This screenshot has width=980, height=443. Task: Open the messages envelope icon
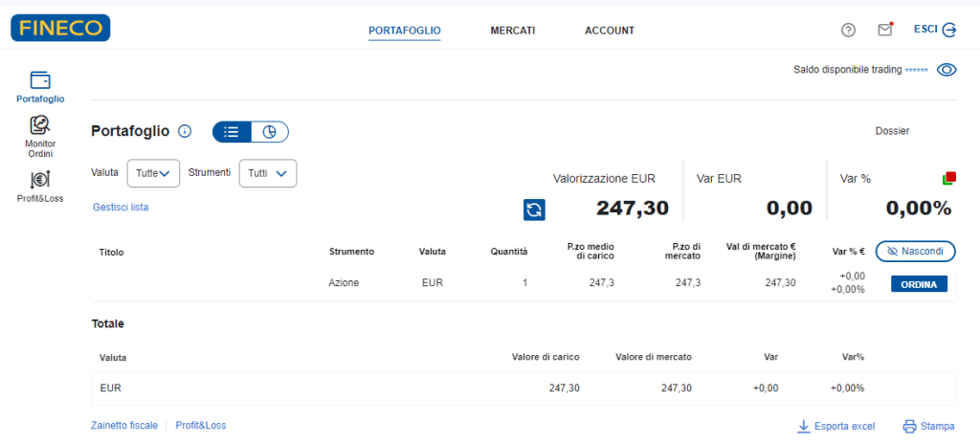(885, 30)
